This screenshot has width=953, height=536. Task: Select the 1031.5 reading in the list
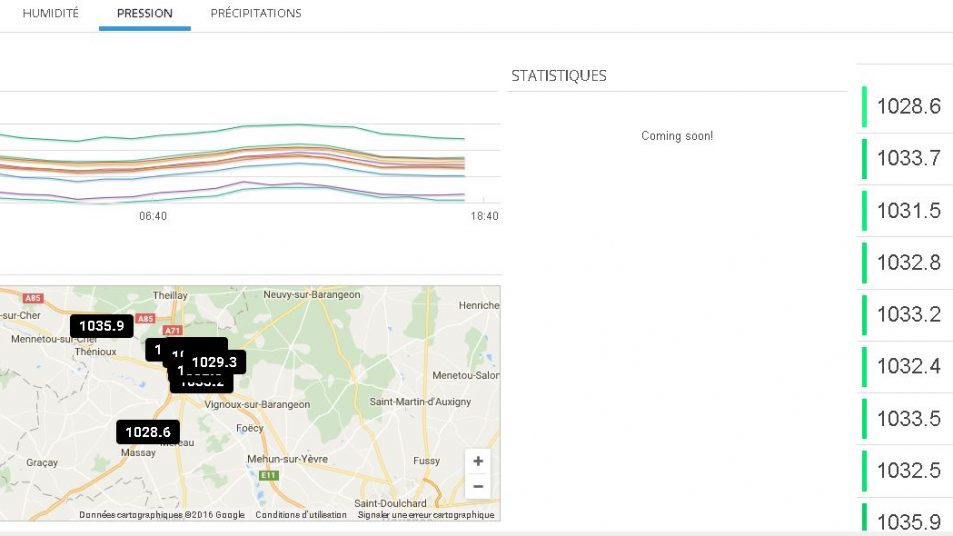click(908, 210)
